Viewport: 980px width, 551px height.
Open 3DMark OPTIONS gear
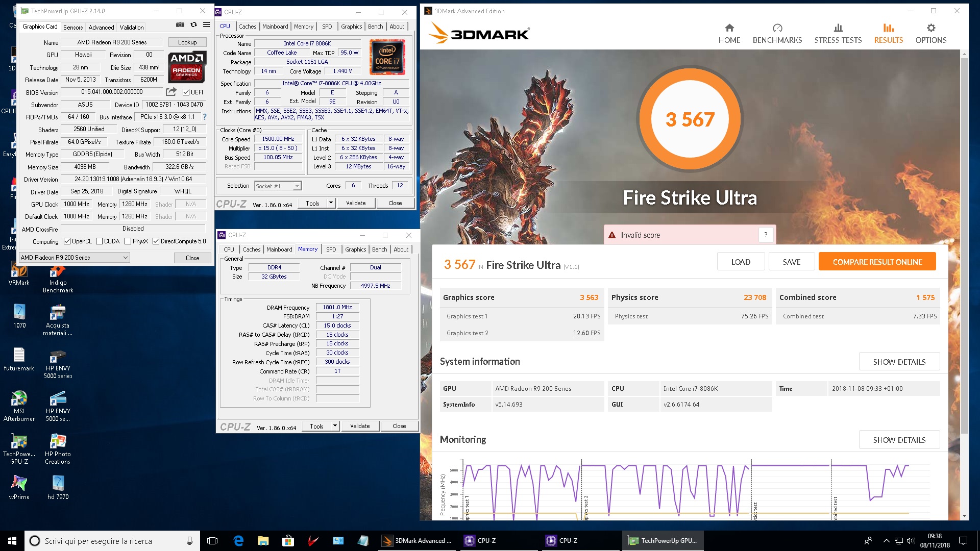tap(930, 34)
